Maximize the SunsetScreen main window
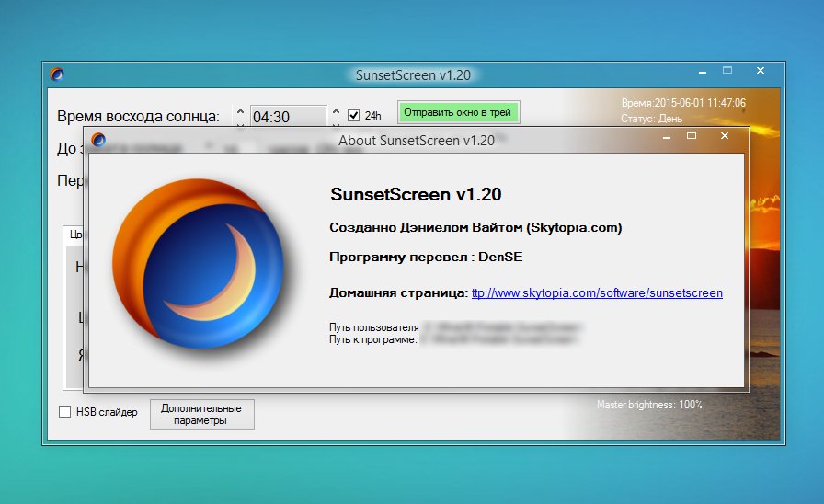Image resolution: width=824 pixels, height=504 pixels. (727, 70)
